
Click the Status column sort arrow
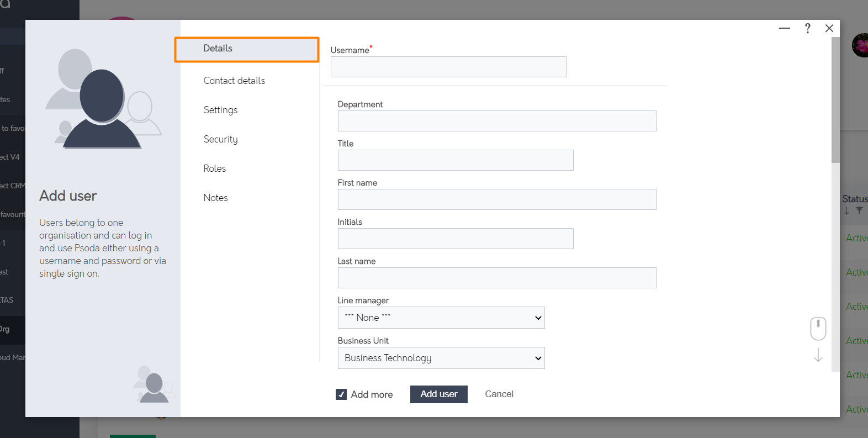tap(846, 210)
